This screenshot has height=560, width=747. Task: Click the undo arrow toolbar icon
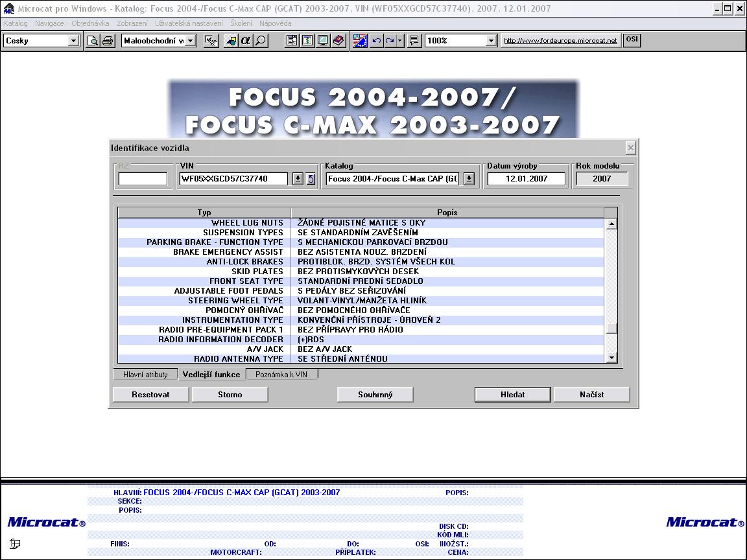point(376,41)
